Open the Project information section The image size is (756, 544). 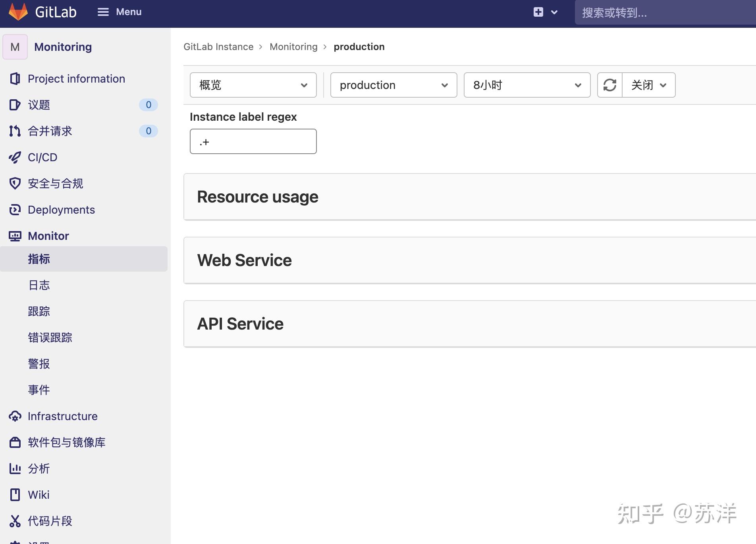(76, 79)
